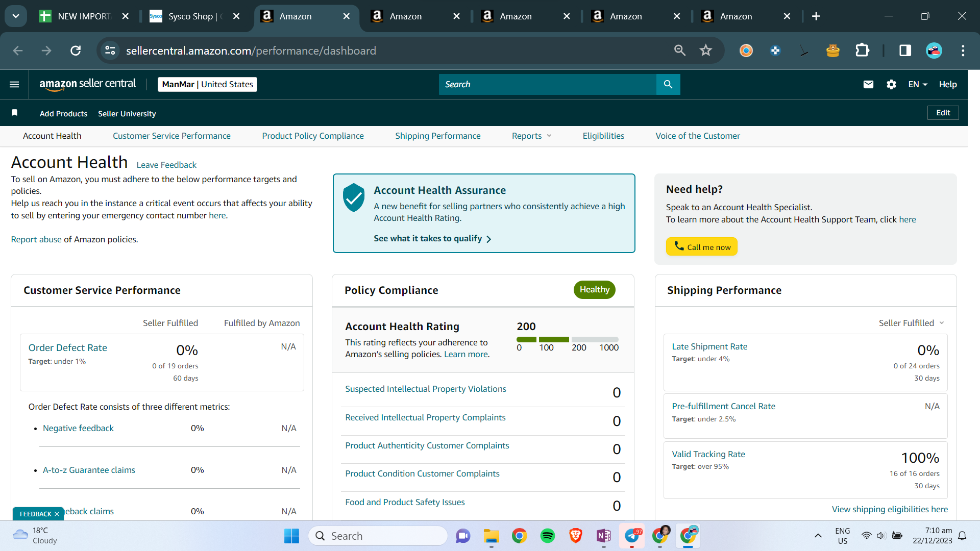Reload the page
Viewport: 980px width, 551px height.
tap(76, 51)
